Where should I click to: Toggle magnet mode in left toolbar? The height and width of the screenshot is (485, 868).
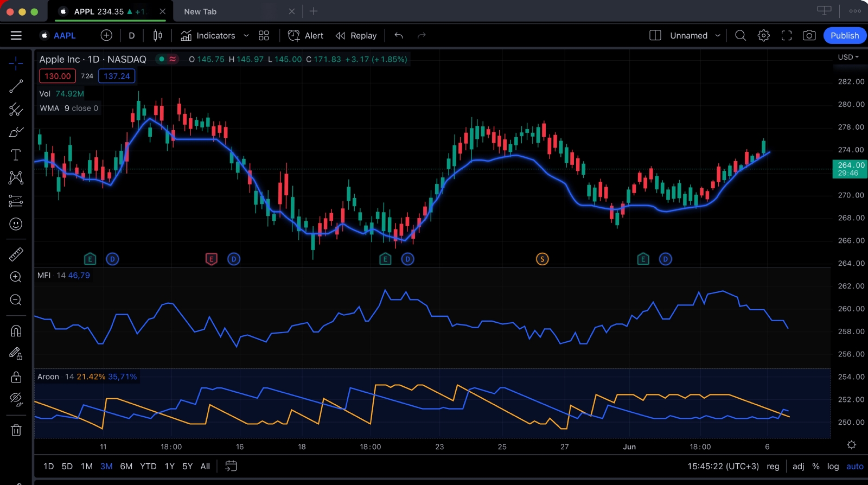click(x=16, y=331)
